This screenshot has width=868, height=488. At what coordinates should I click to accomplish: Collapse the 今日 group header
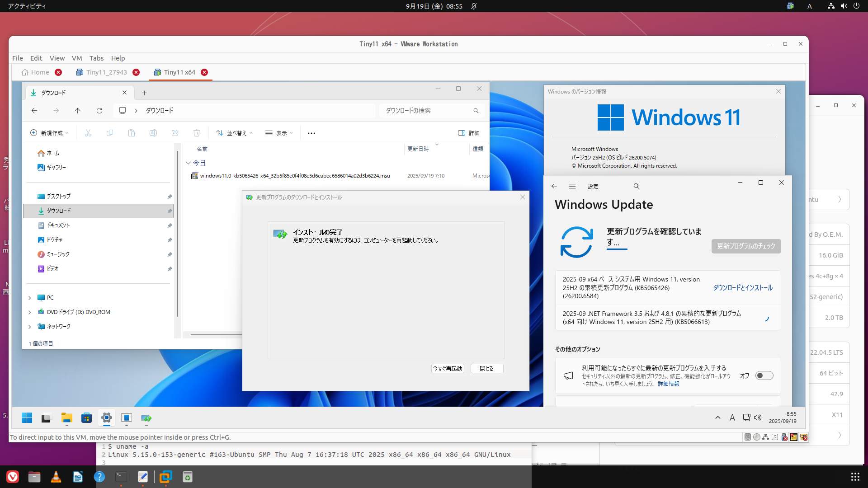point(188,163)
